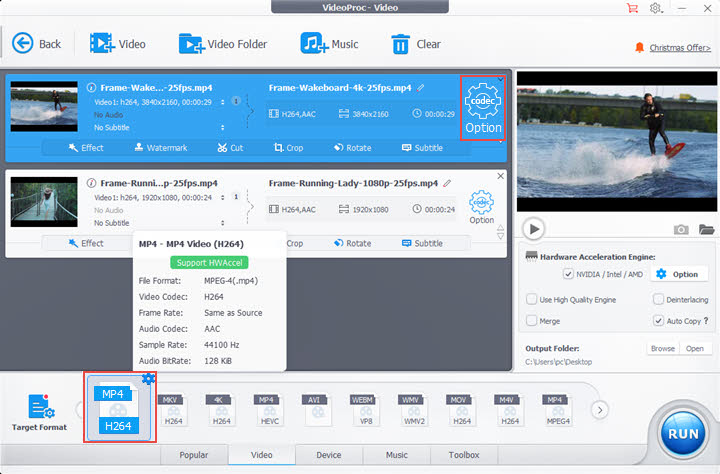Viewport: 720px width, 474px height.
Task: Open the shopping cart icon in title bar
Action: tap(631, 8)
